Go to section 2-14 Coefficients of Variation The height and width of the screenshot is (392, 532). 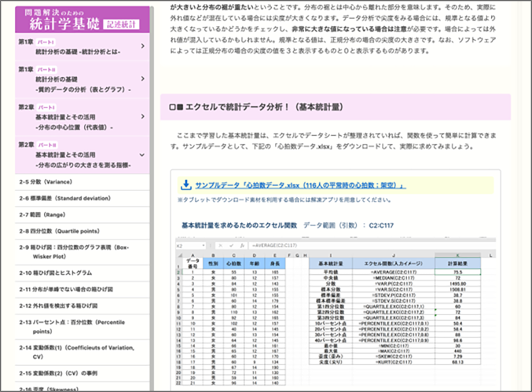click(x=82, y=352)
